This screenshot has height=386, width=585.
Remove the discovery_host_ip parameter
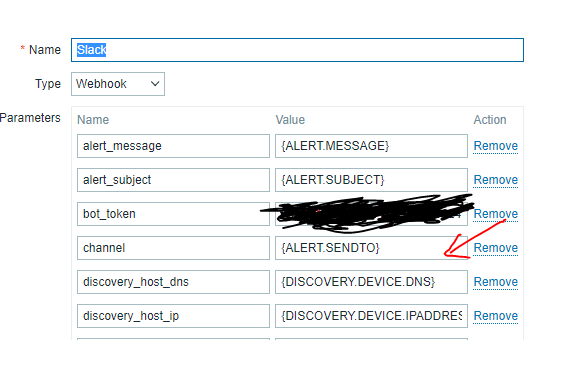(495, 316)
